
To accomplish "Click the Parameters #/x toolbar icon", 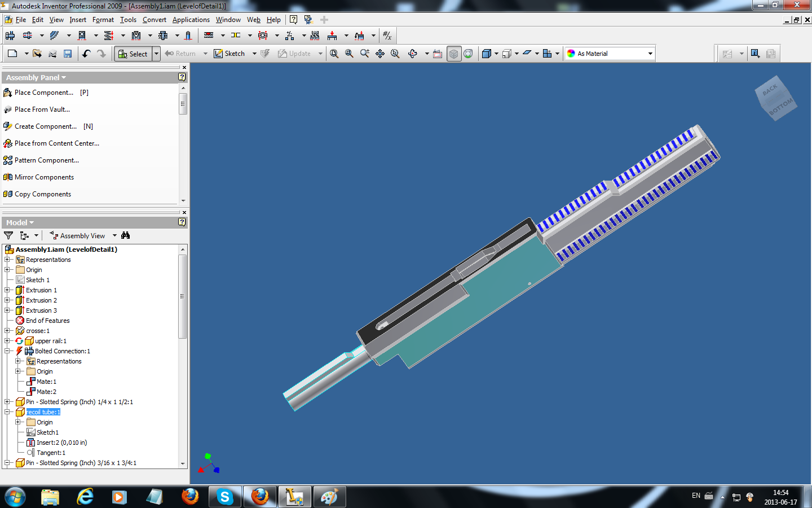I will tap(387, 36).
